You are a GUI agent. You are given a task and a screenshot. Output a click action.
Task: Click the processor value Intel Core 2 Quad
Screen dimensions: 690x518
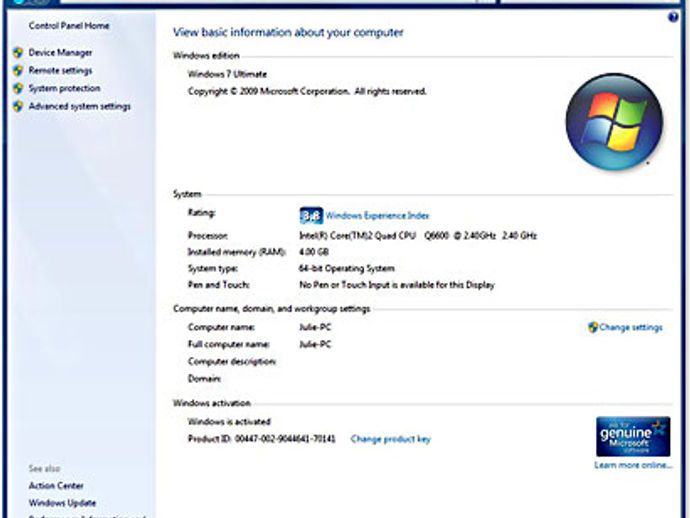[x=418, y=235]
